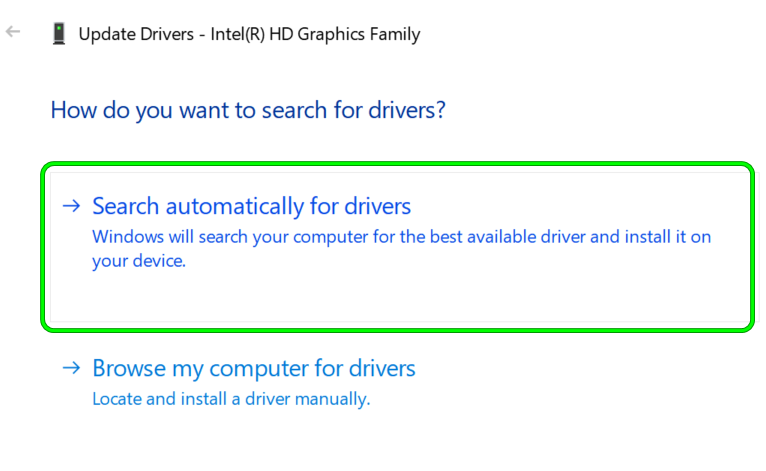Click the Update Drivers window title text
The image size is (766, 471).
pos(249,34)
